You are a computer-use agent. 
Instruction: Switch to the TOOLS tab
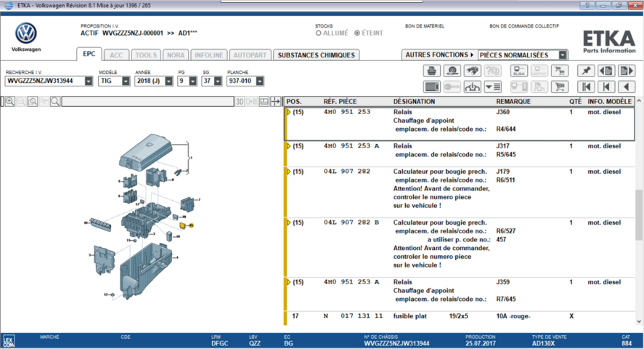[146, 55]
